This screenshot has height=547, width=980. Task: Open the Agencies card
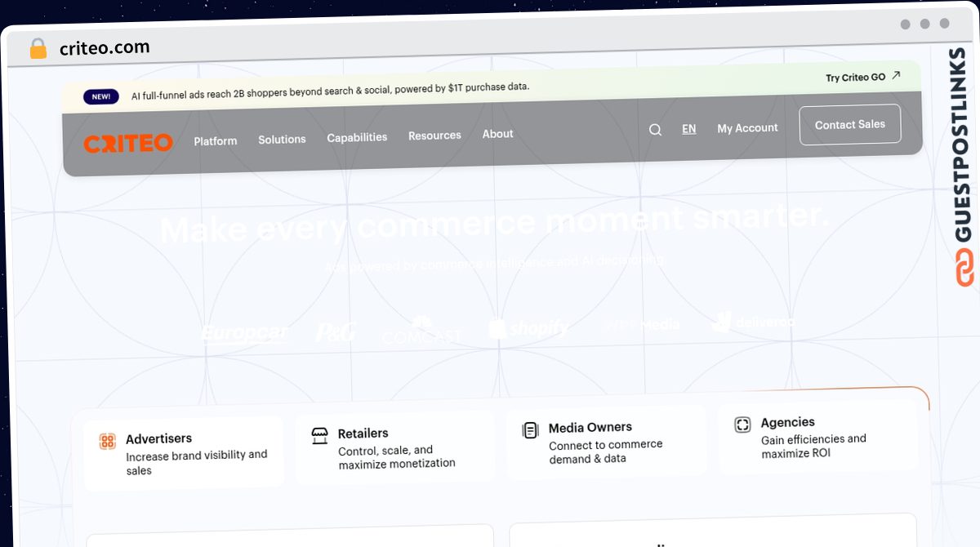(817, 437)
